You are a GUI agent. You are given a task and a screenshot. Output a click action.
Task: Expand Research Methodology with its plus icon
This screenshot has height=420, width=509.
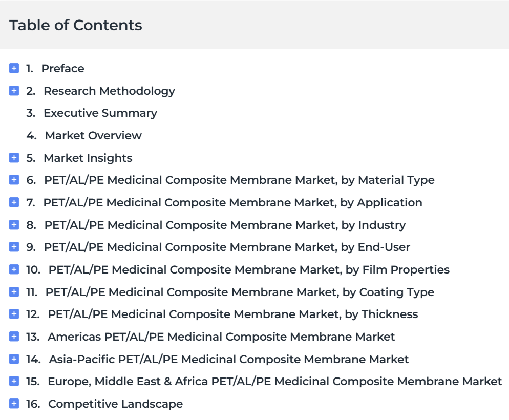point(14,91)
